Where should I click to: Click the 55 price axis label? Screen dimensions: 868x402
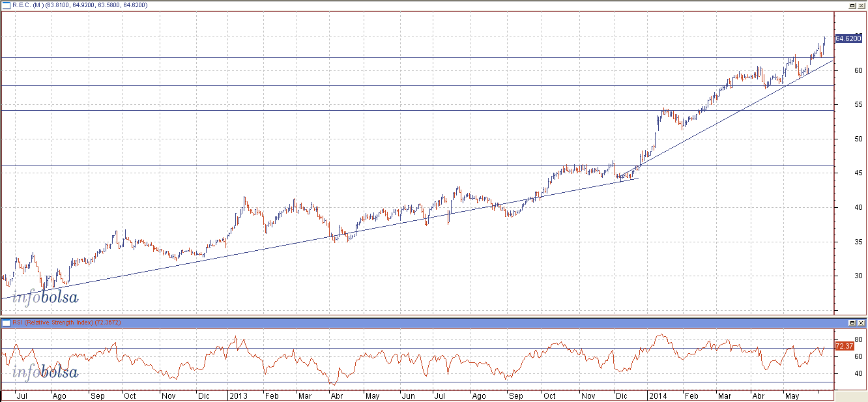(x=859, y=104)
